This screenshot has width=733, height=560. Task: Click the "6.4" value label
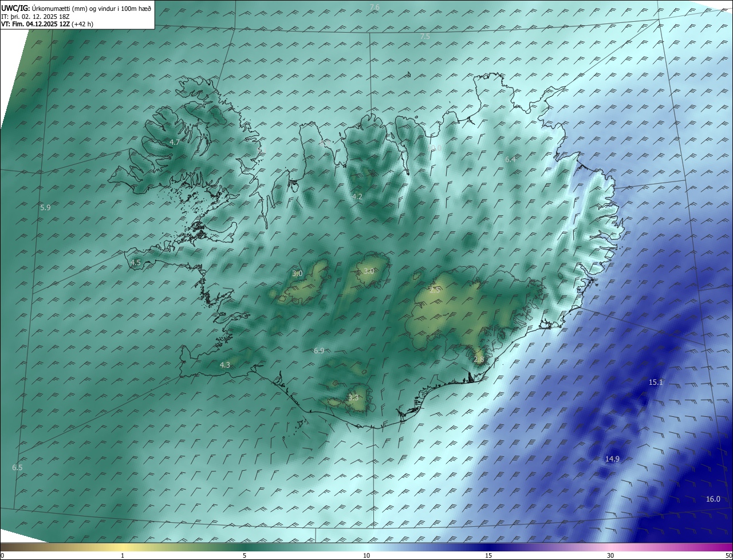tap(510, 159)
